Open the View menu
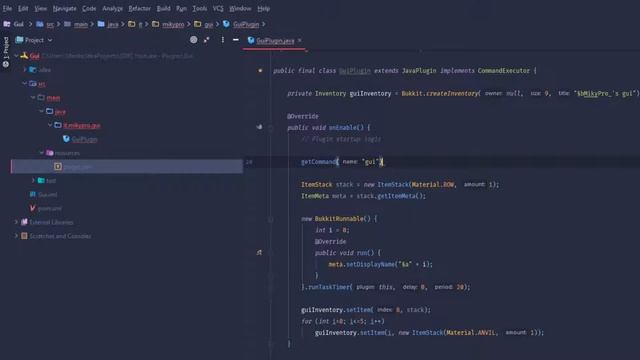 pos(40,8)
